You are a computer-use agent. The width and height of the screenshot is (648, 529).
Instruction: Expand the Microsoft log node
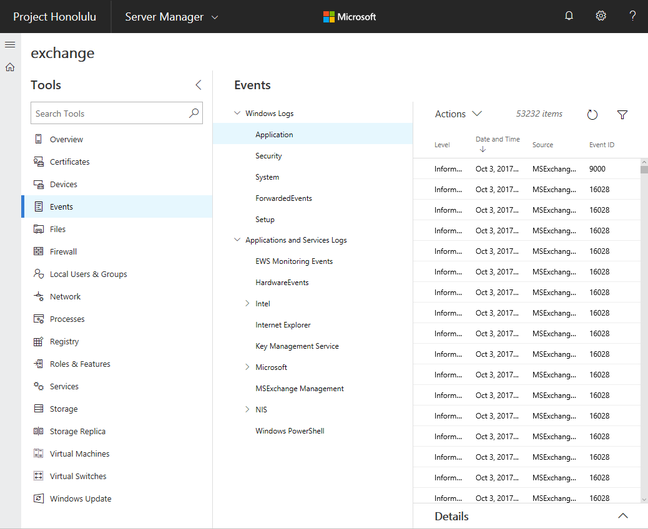247,367
